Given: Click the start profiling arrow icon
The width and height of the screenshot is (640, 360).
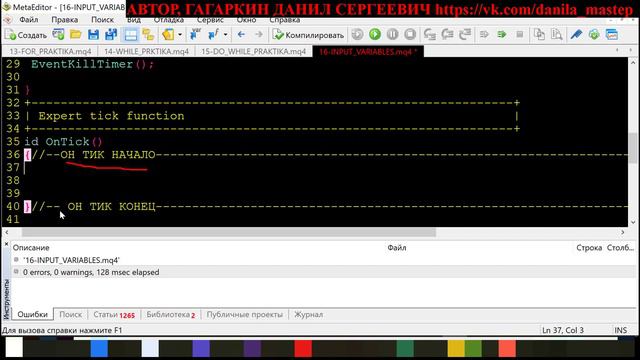Looking at the screenshot, I should 484,35.
